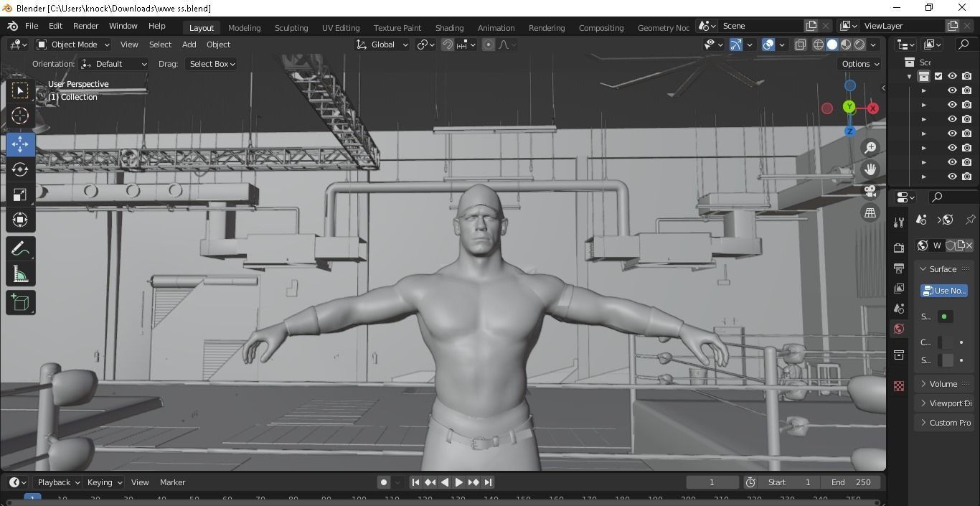Select the Rotate tool
This screenshot has height=506, width=980.
point(20,169)
